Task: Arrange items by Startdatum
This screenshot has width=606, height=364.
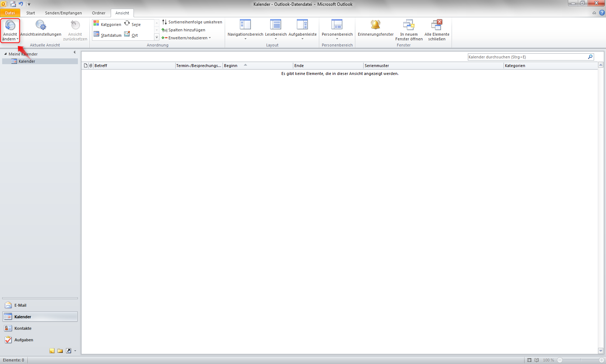Action: [107, 35]
